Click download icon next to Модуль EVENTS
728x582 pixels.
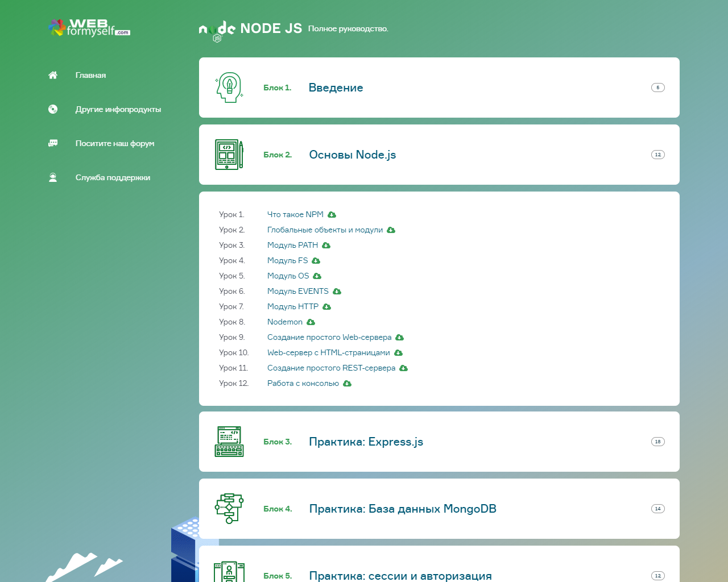point(337,292)
